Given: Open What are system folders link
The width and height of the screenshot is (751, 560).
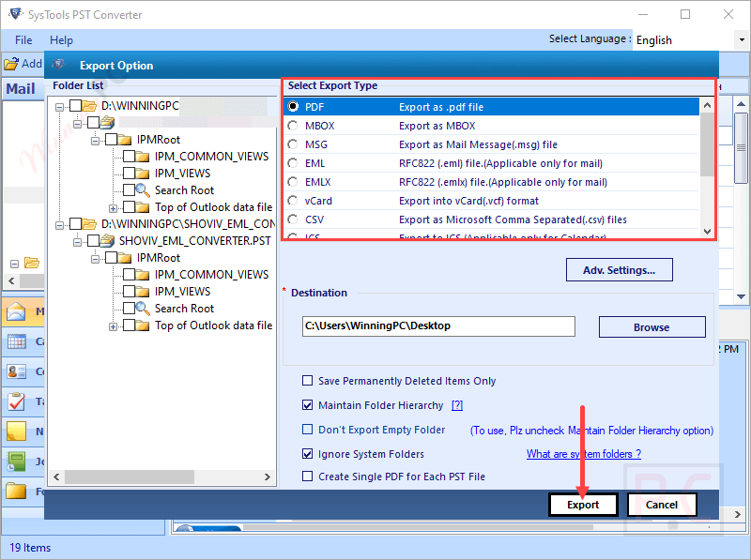Looking at the screenshot, I should [583, 454].
